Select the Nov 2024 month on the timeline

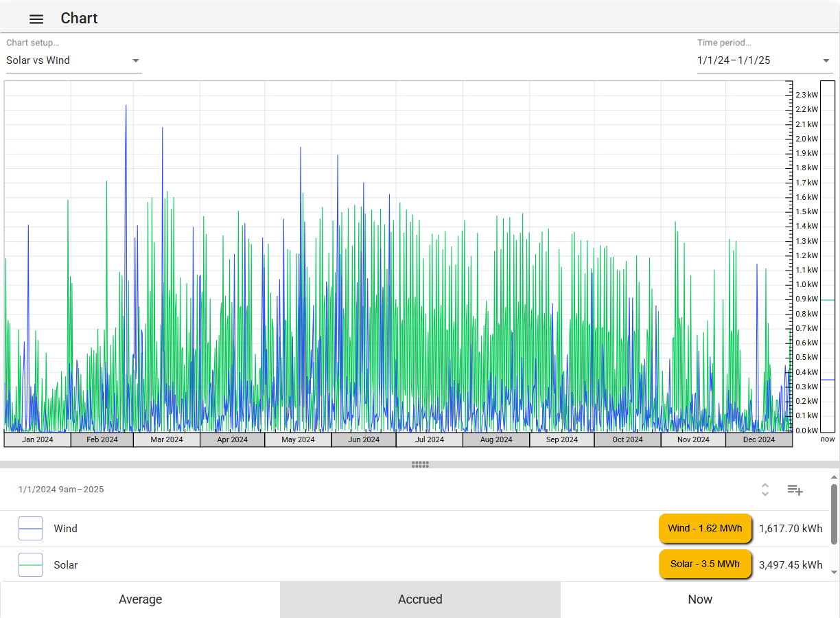pyautogui.click(x=693, y=439)
